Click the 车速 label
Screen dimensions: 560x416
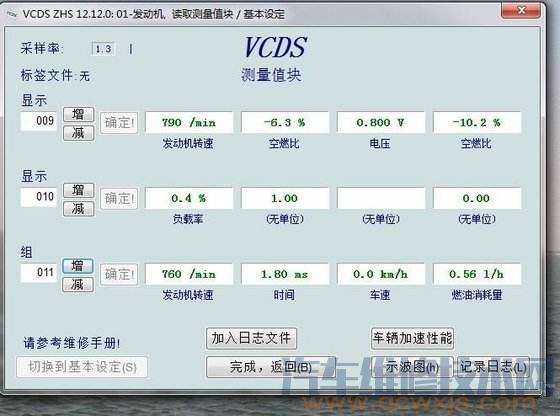pyautogui.click(x=380, y=295)
